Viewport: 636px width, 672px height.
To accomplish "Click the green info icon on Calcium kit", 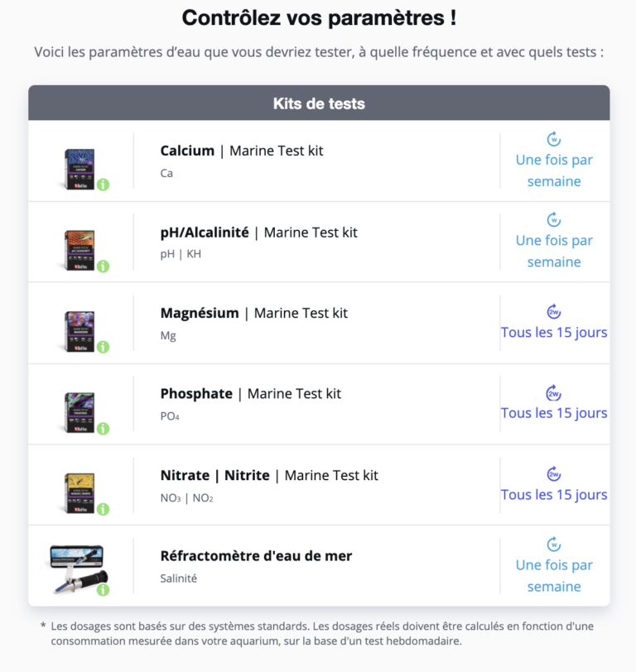I will point(103,185).
